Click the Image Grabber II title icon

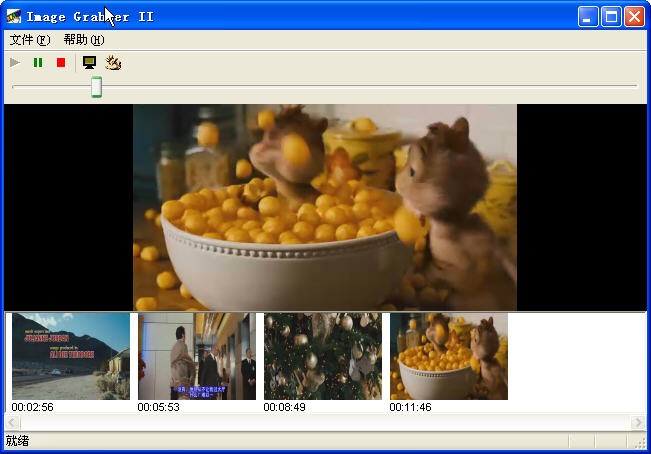[14, 17]
